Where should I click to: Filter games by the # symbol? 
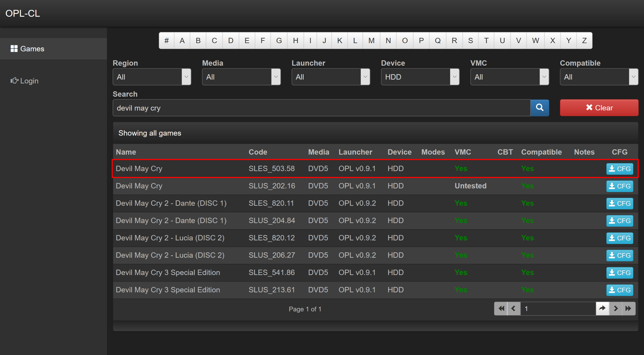pyautogui.click(x=167, y=41)
